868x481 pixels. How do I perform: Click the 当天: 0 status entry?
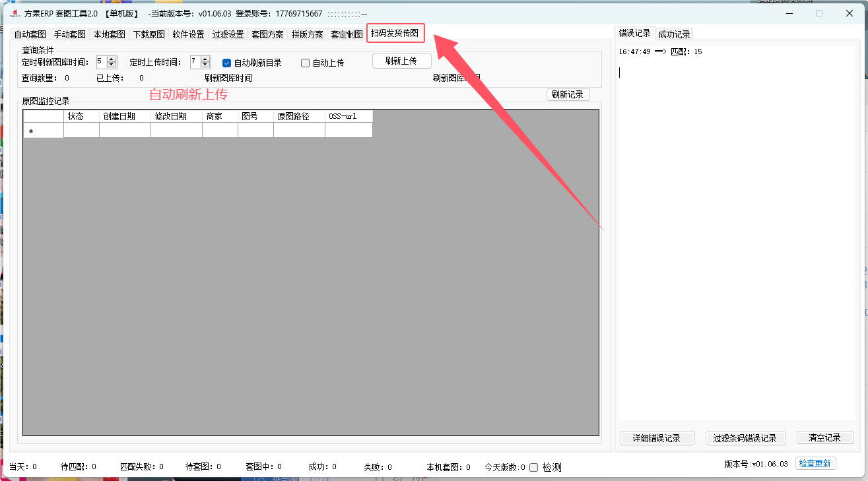[x=23, y=467]
